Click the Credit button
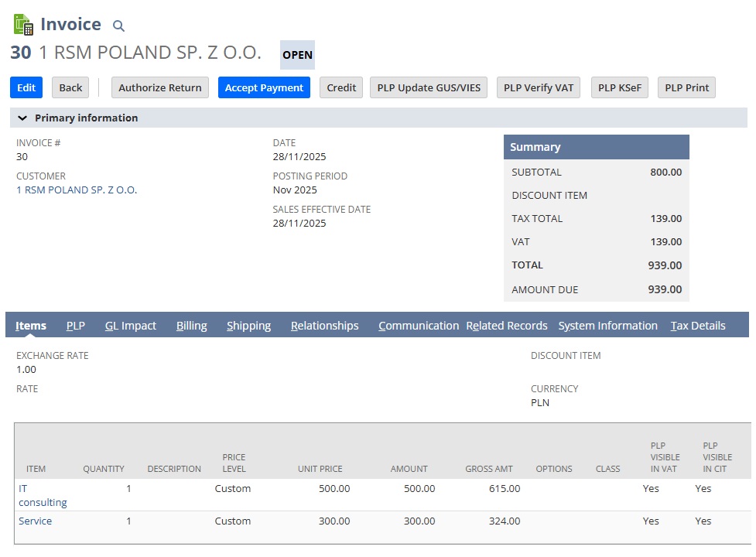Viewport: 756px width, 557px height. tap(340, 87)
